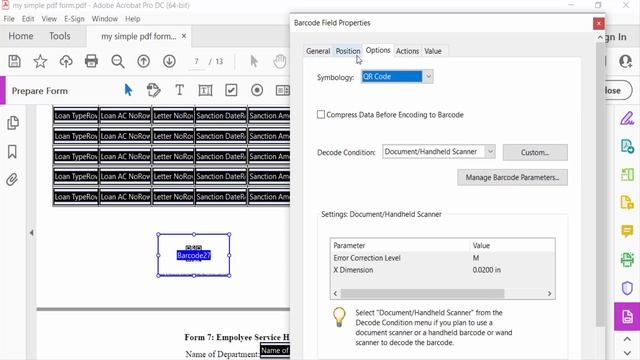Select the Hand pan tool

[280, 61]
